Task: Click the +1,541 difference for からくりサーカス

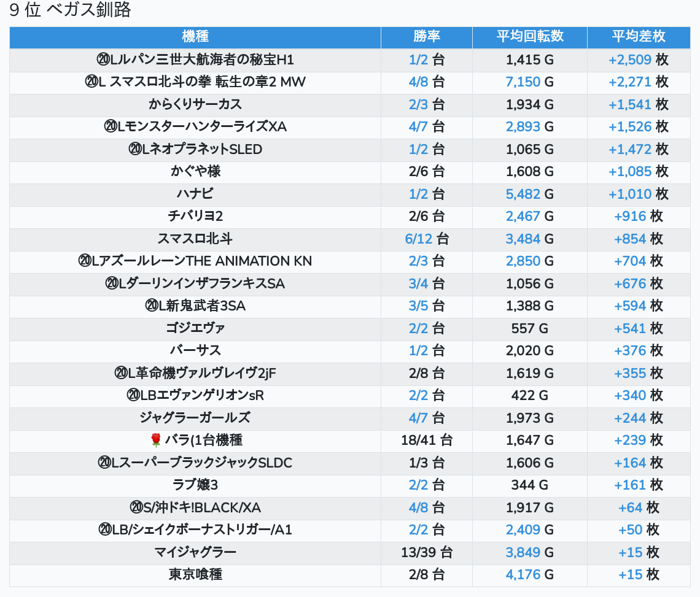Action: click(629, 104)
